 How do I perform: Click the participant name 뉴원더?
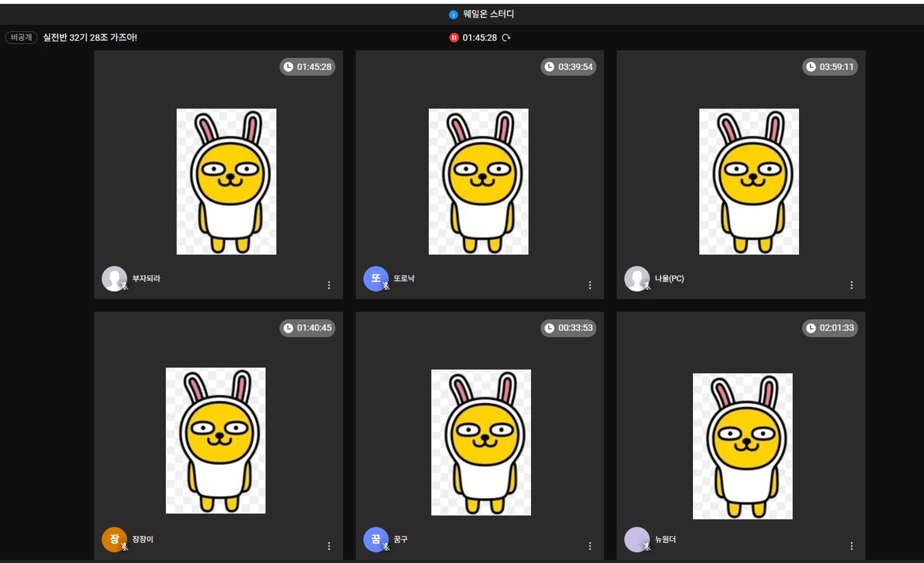[x=665, y=539]
